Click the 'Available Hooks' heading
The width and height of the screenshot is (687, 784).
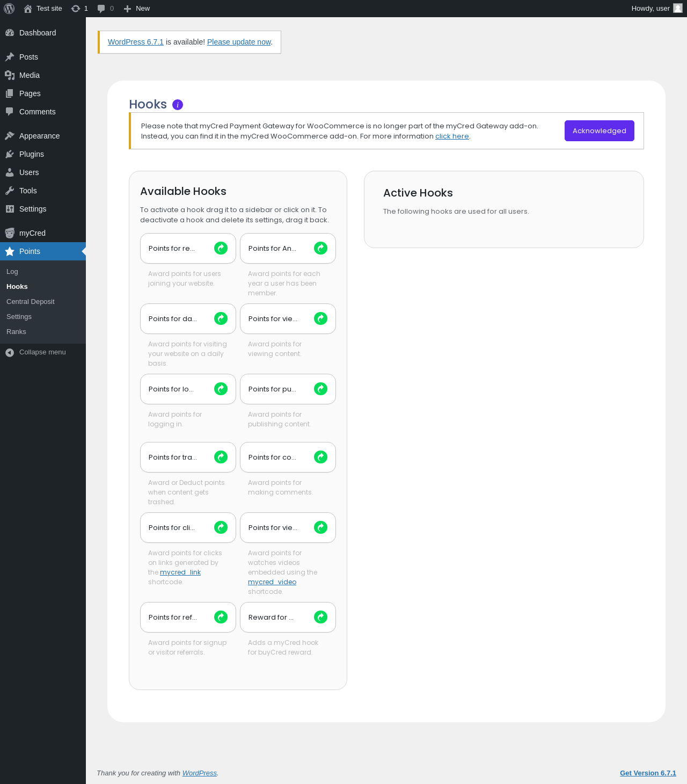183,191
